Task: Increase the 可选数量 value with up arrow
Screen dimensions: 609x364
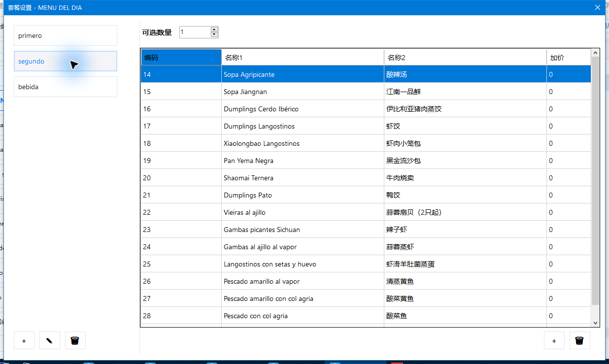Action: (x=214, y=30)
